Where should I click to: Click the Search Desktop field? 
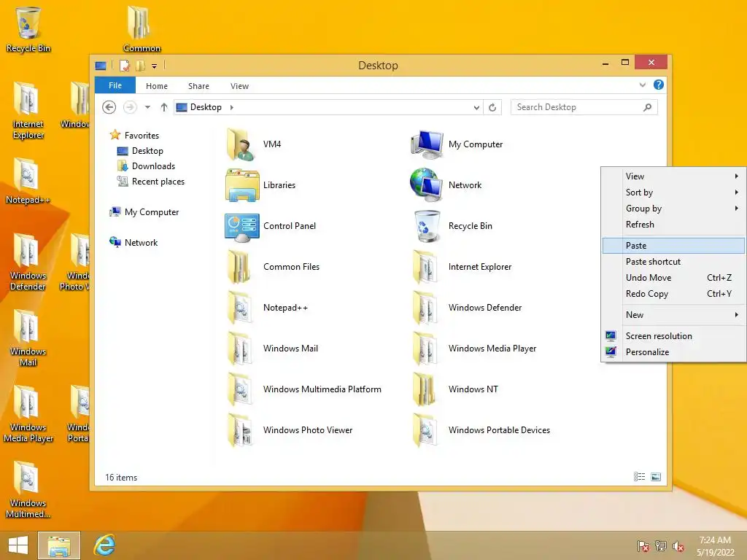(584, 107)
